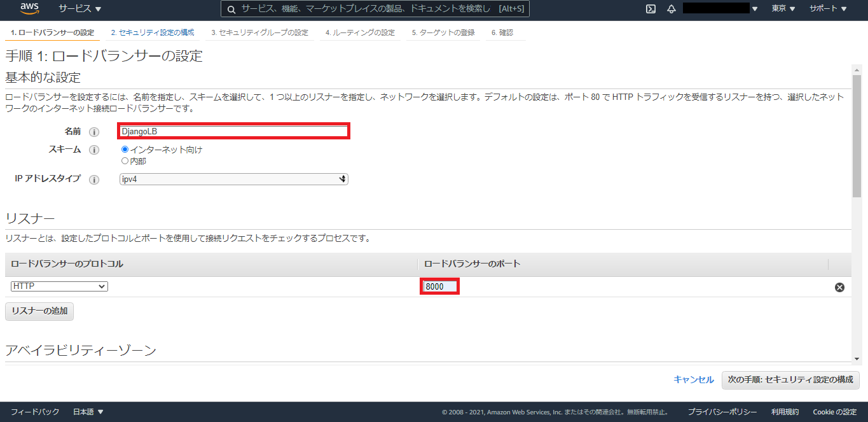Open the CloudShell terminal icon
The height and width of the screenshot is (422, 868).
pyautogui.click(x=651, y=9)
